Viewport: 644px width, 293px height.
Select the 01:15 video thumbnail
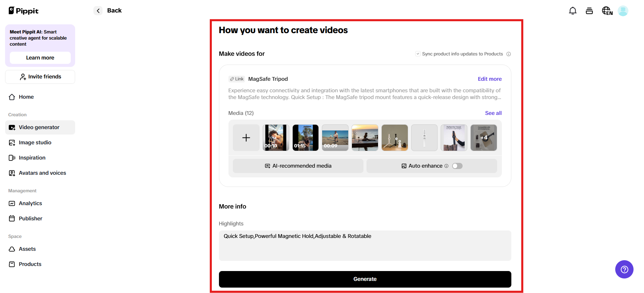click(306, 138)
